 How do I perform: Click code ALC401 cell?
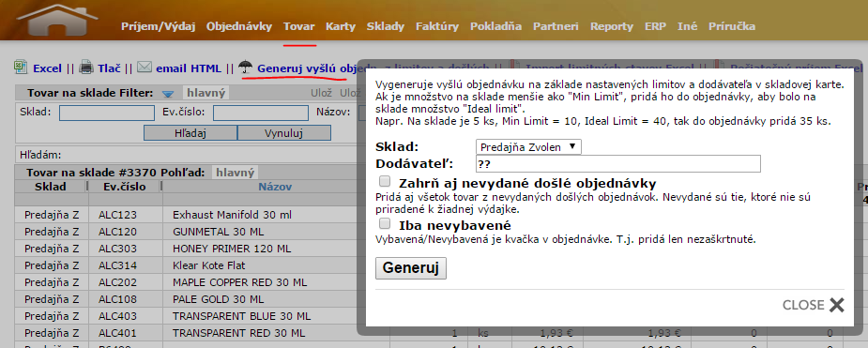tap(117, 334)
